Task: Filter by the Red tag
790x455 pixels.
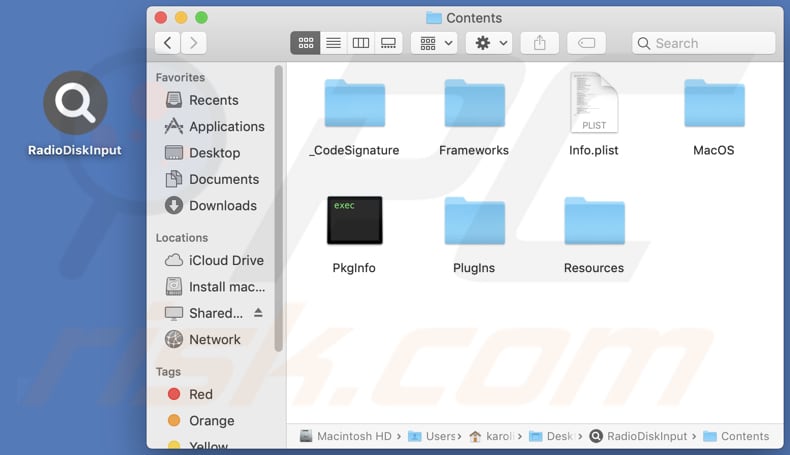Action: coord(190,394)
